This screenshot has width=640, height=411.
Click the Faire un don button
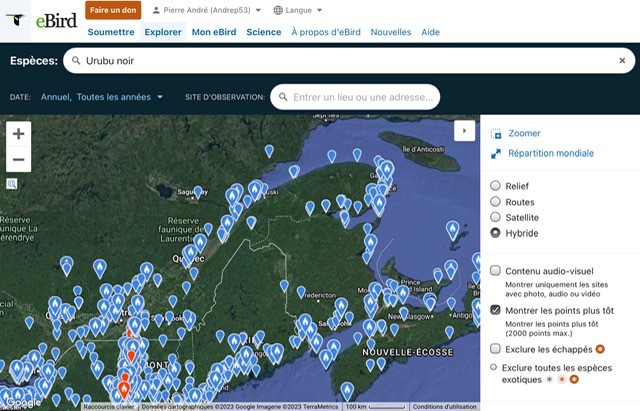click(x=113, y=10)
